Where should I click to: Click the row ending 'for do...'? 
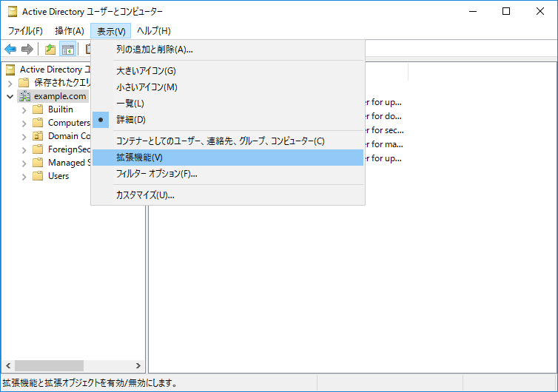(x=383, y=116)
